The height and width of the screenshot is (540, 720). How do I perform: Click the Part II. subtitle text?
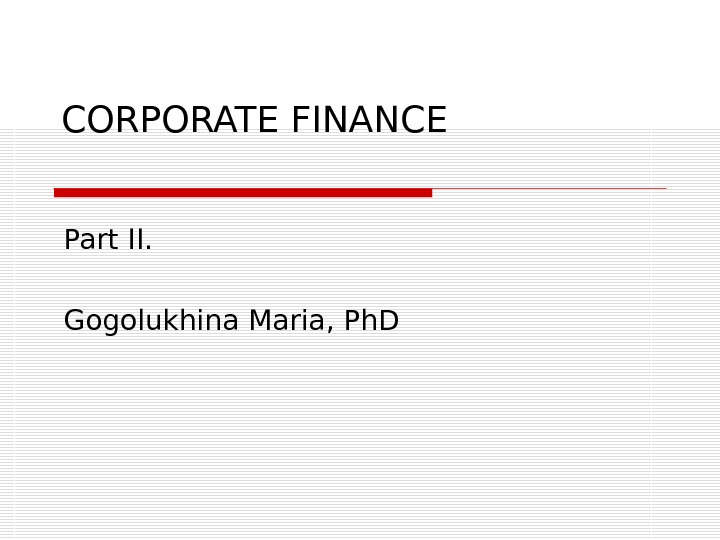click(x=108, y=241)
